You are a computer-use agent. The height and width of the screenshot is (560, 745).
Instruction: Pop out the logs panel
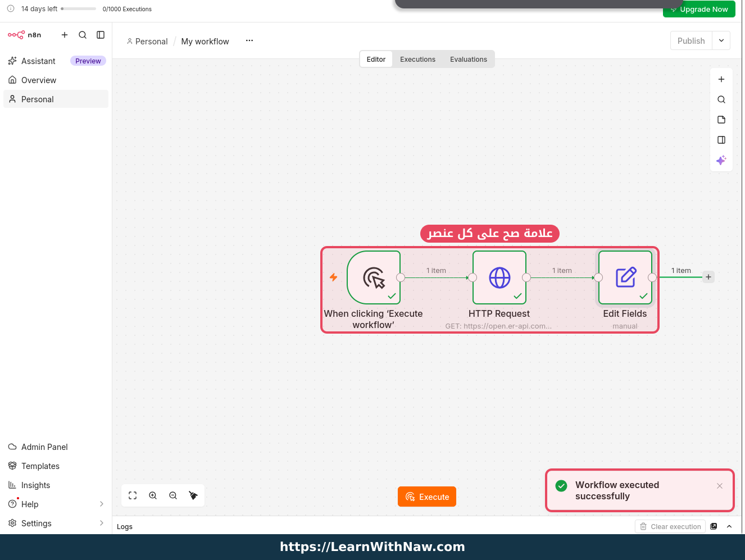714,526
